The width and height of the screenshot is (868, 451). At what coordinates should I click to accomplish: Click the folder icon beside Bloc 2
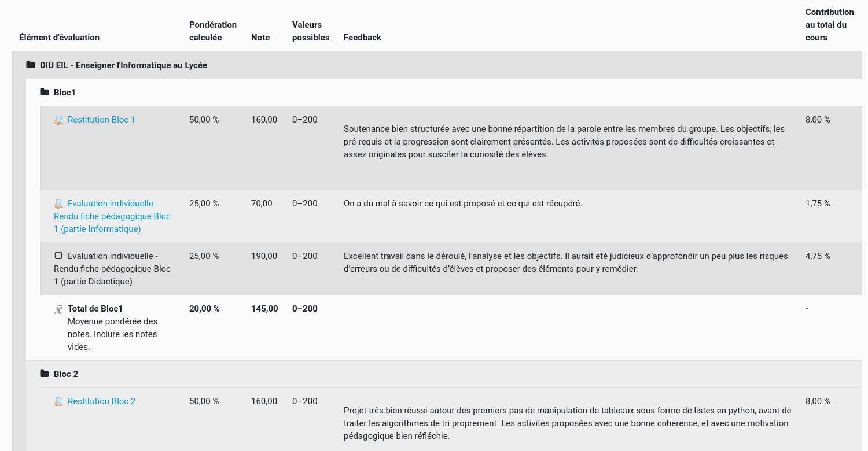[43, 374]
